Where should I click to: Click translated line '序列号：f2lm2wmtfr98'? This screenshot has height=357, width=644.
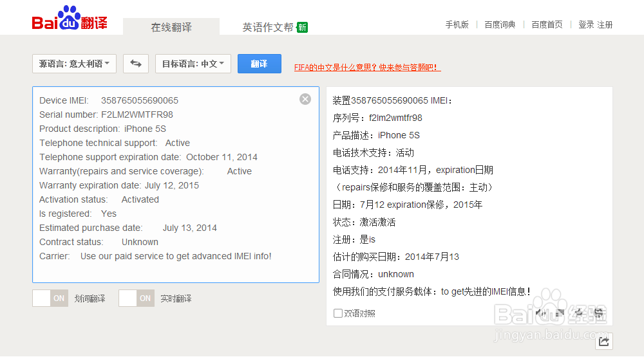coord(377,118)
